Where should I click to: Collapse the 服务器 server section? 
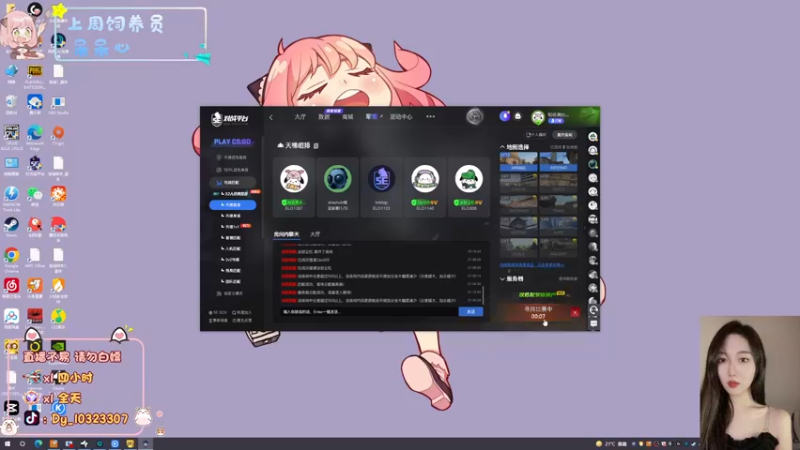pos(502,279)
